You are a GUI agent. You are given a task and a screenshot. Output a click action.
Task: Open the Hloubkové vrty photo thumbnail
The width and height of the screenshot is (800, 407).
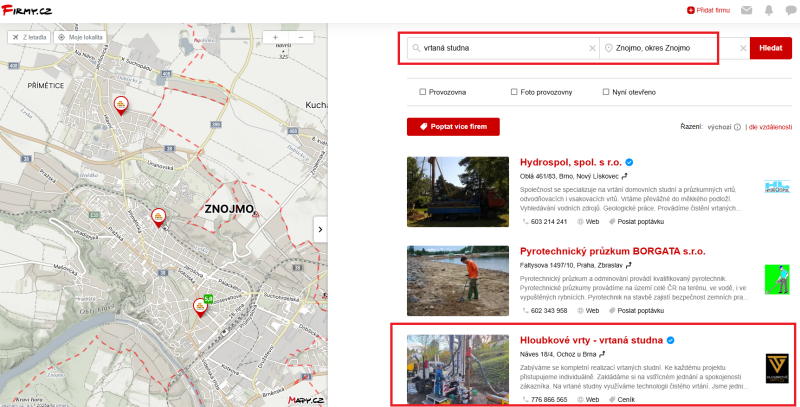tap(458, 370)
